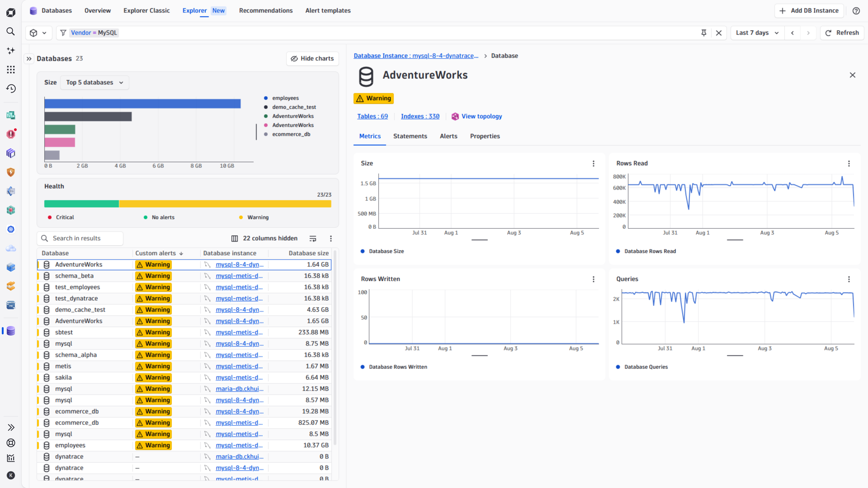Open the Indexes : 330 link
Screen dimensions: 868x488
tap(420, 116)
